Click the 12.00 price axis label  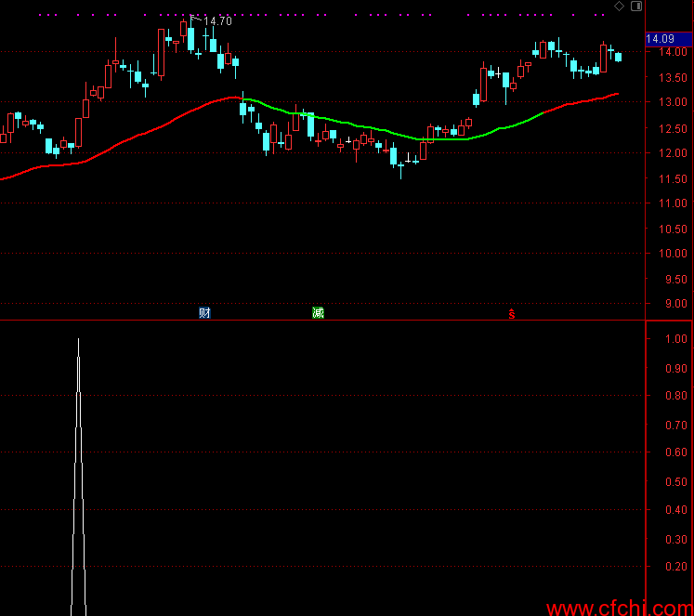pos(673,153)
